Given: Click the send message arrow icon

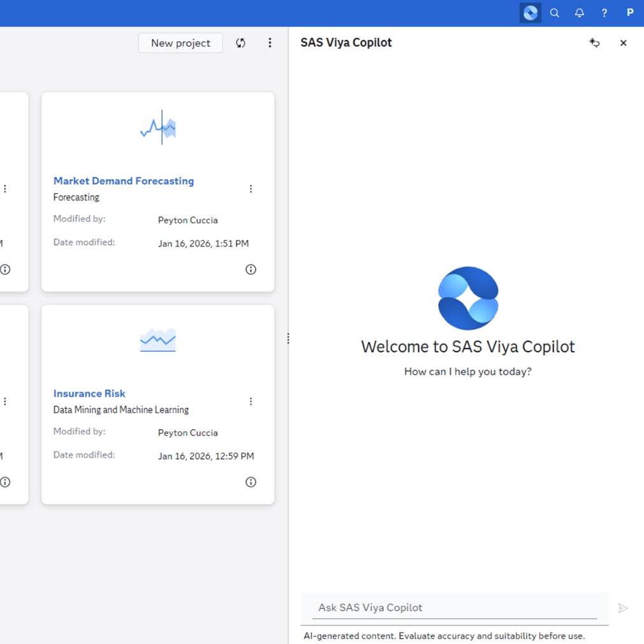Looking at the screenshot, I should click(623, 608).
